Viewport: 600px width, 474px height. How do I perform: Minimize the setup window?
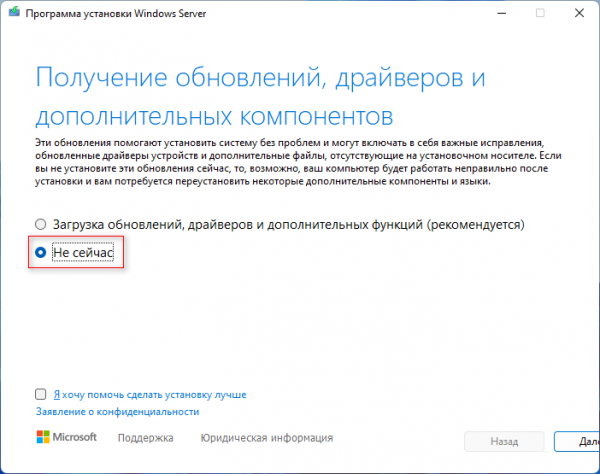(502, 13)
